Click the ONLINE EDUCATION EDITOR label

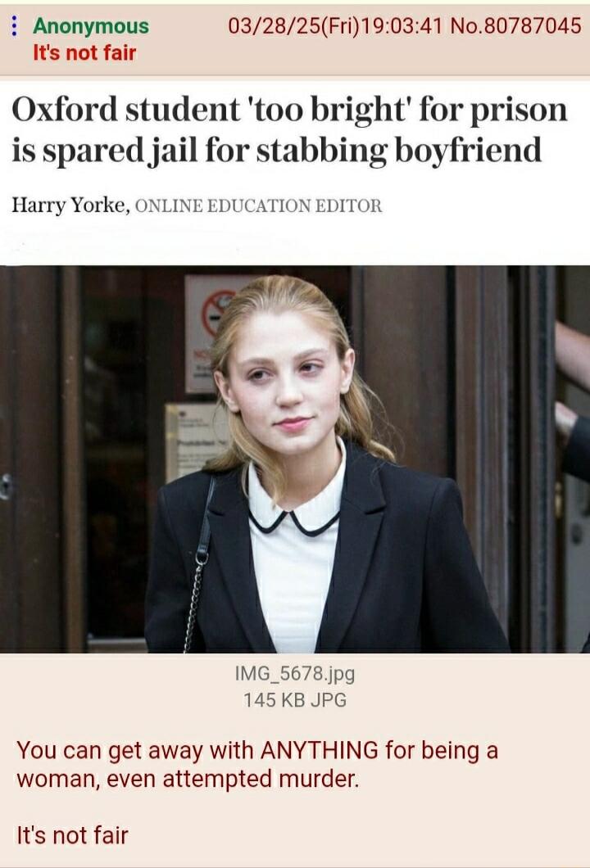click(259, 206)
